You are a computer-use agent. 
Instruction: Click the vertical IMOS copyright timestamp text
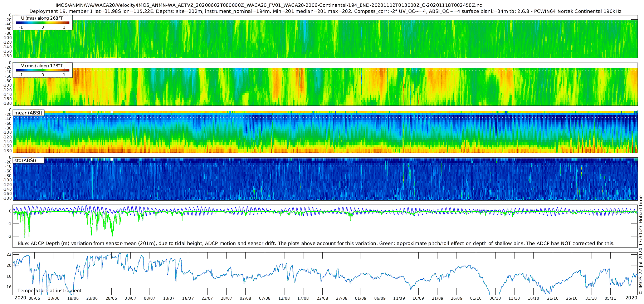640,247
